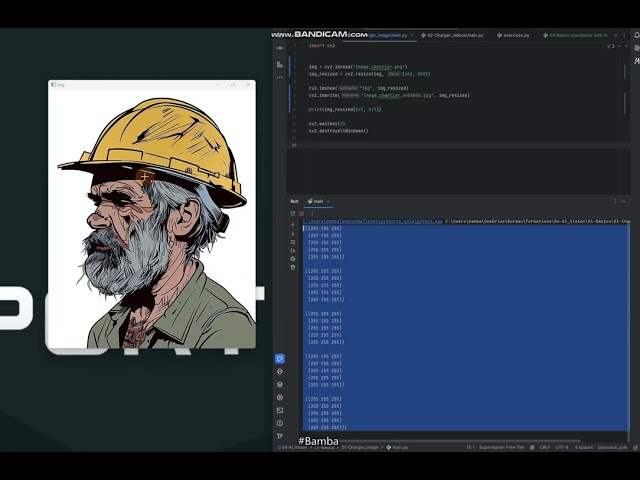Click line with cv2.imread call
This screenshot has width=640, height=480.
tap(358, 67)
